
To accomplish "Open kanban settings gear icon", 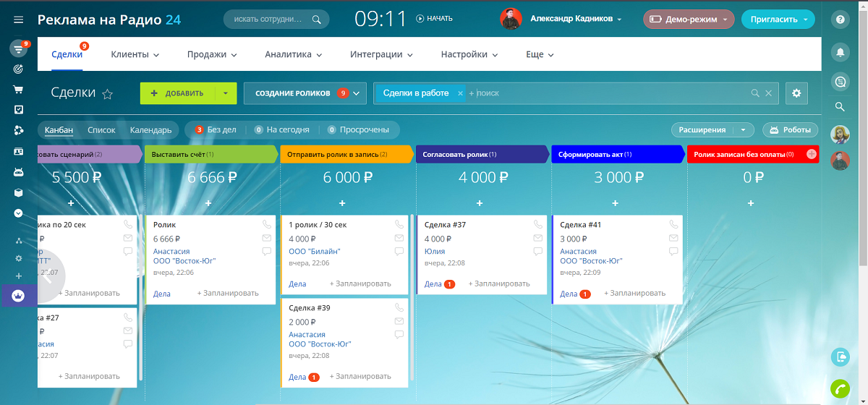I will [x=796, y=93].
